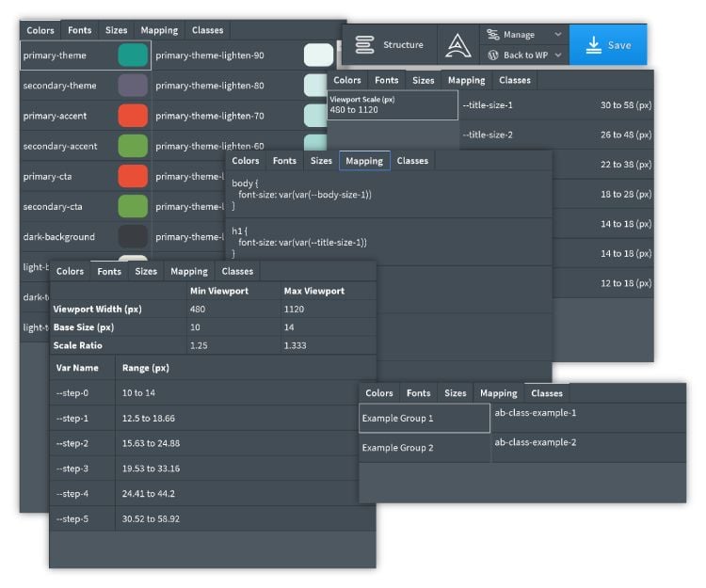Viewport: 706px width, 588px height.
Task: Open Mapping tab in the color palette panel
Action: click(159, 30)
